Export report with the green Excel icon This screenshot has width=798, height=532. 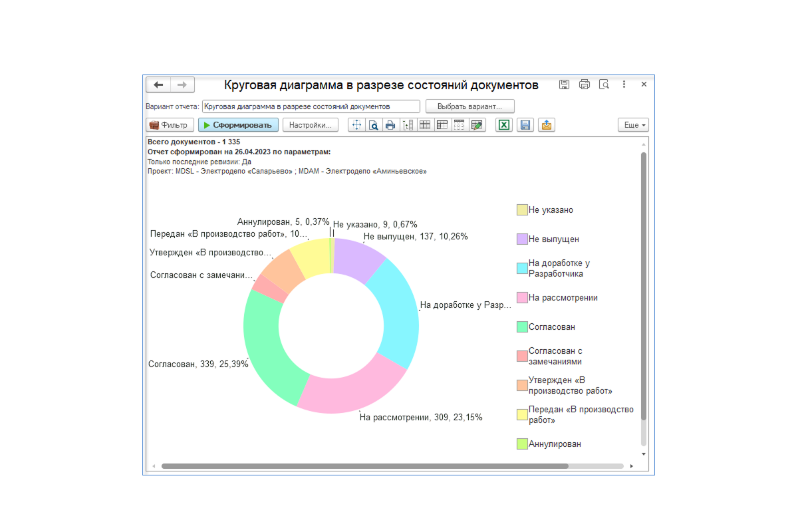tap(504, 125)
